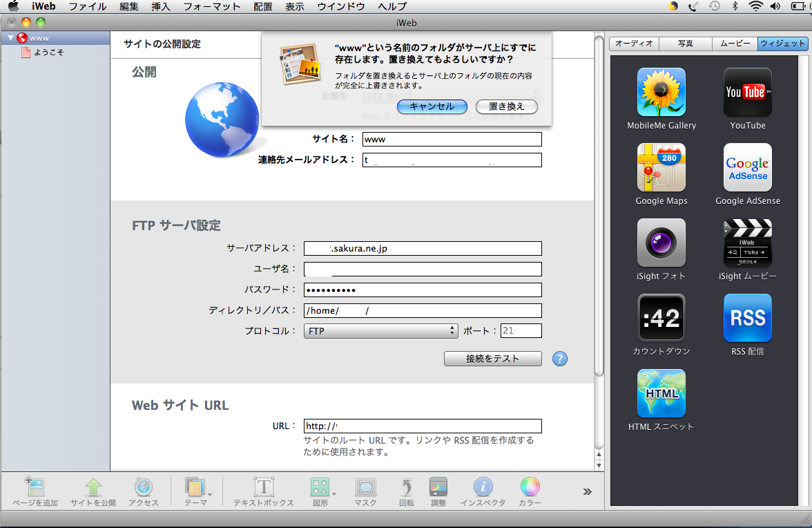Insert the HTML スニペット widget
Image resolution: width=812 pixels, height=528 pixels.
point(661,394)
